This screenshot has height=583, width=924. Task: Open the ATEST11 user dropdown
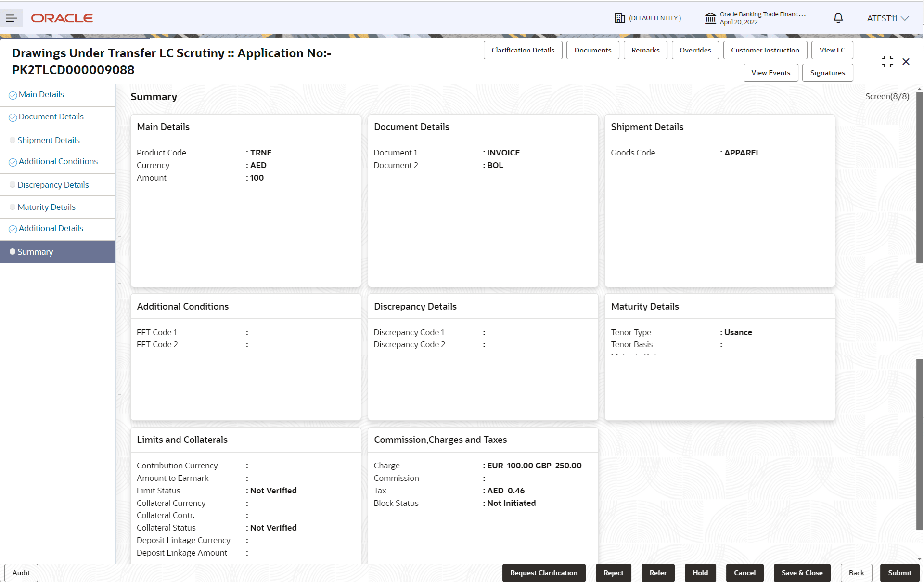(887, 18)
